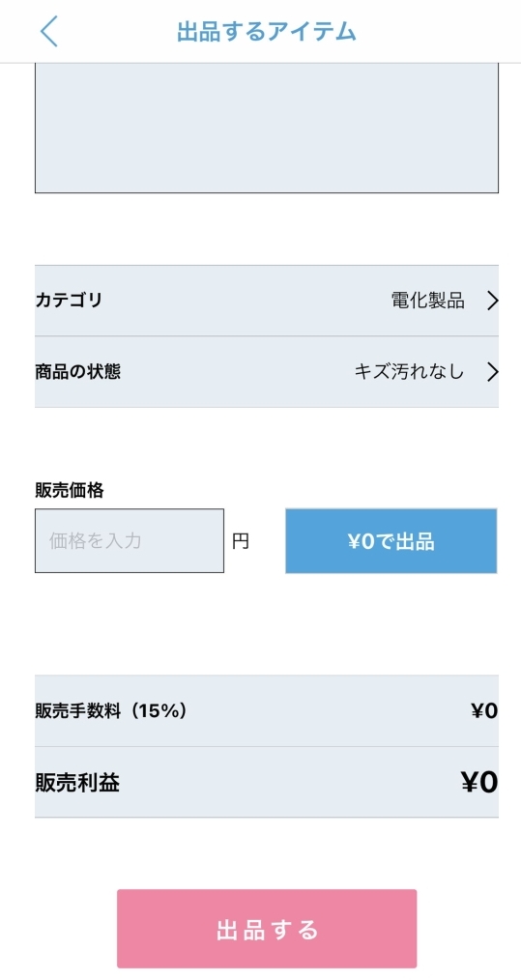Viewport: 521px width, 980px height.
Task: Select the 出品するアイテム header title
Action: (267, 31)
